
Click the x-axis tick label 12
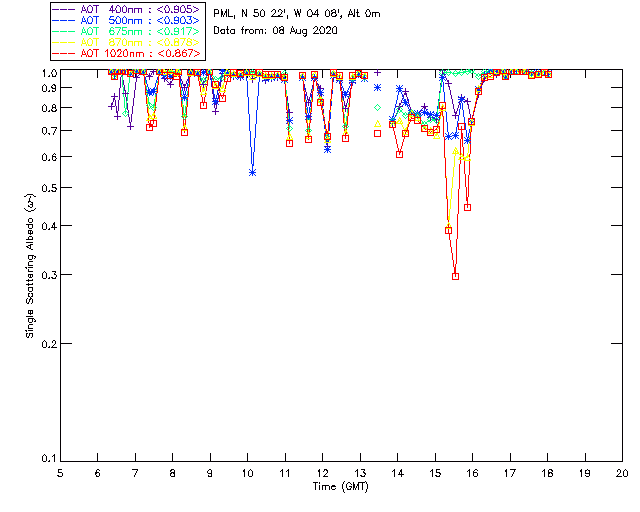[322, 473]
